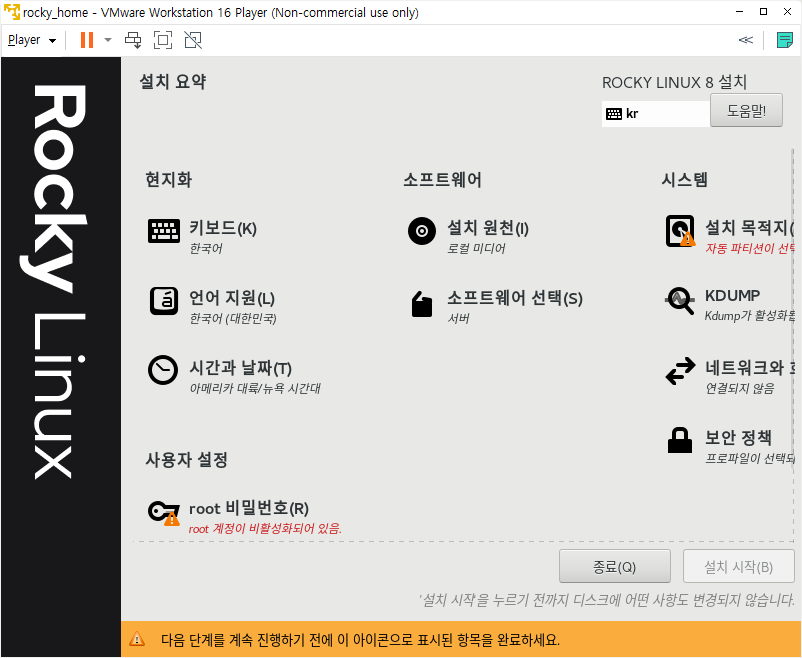Send Ctrl+Alt+Del to the virtual machine

(x=133, y=40)
